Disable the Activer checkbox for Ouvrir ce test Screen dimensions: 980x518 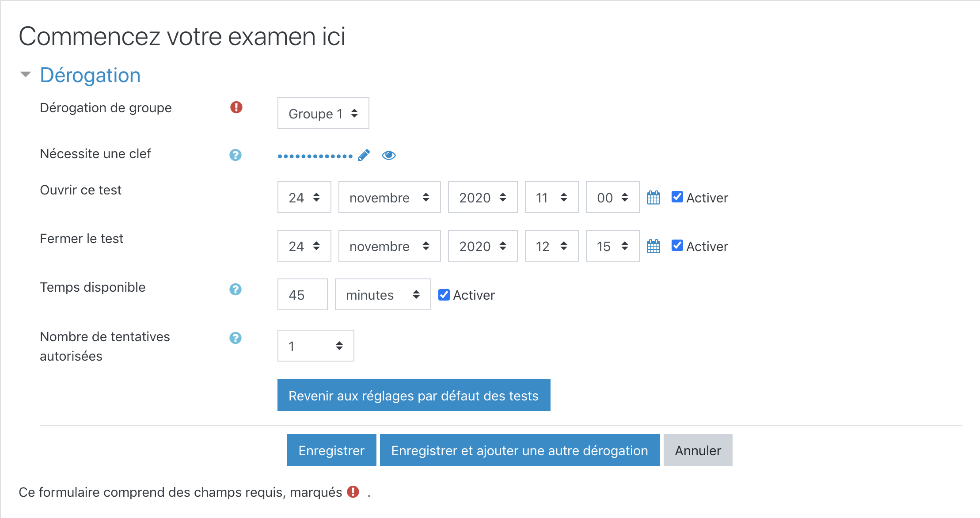coord(677,197)
